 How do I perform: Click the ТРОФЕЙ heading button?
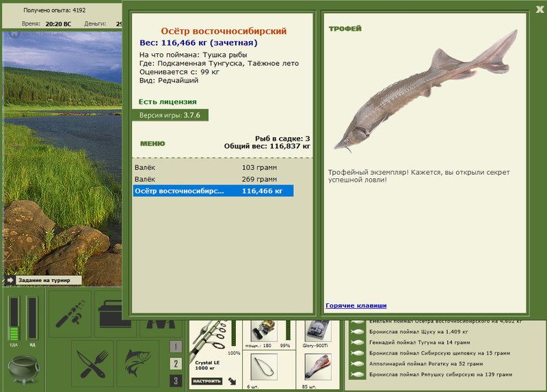(345, 29)
